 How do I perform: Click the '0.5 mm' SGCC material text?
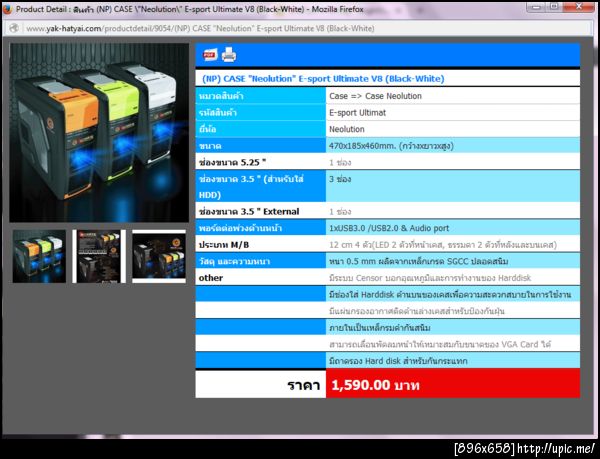coord(418,262)
